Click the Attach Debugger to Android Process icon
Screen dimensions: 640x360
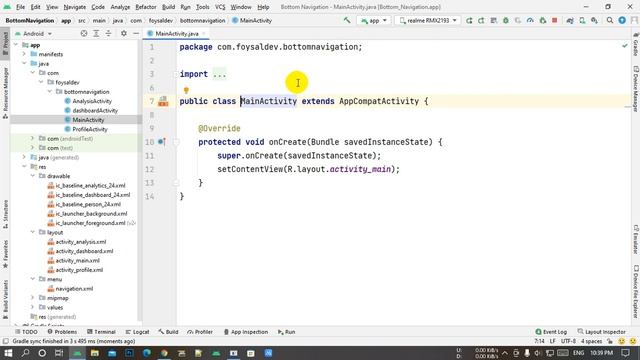(542, 20)
